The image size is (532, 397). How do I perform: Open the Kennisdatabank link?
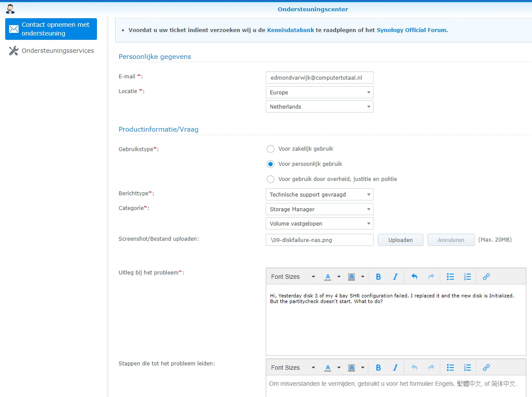[x=290, y=30]
